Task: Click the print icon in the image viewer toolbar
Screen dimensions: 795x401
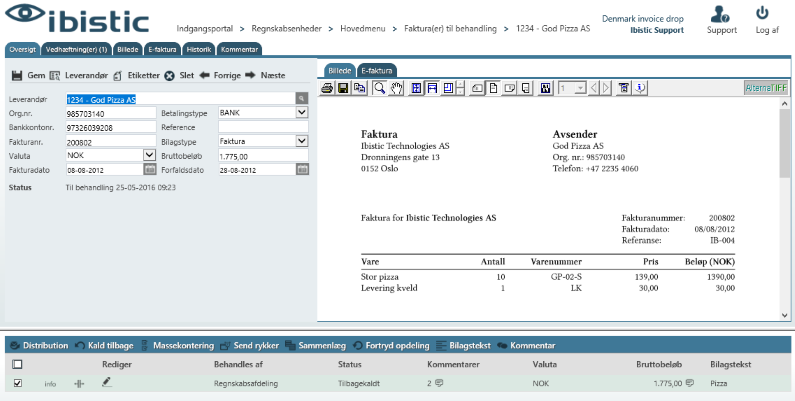Action: coord(327,88)
